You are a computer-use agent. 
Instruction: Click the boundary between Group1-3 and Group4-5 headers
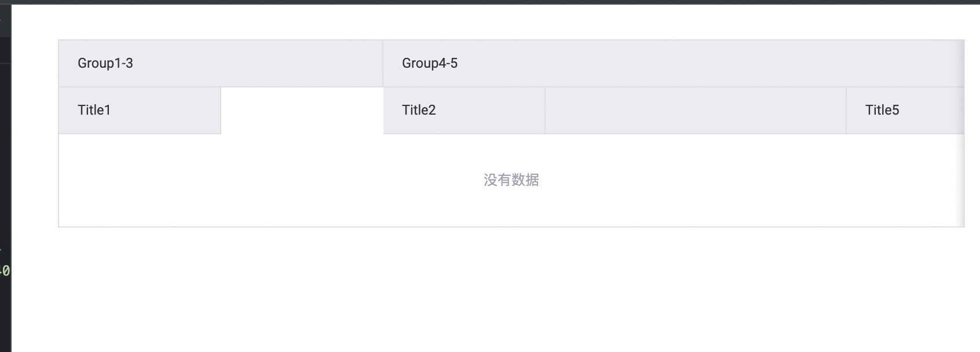pos(383,64)
